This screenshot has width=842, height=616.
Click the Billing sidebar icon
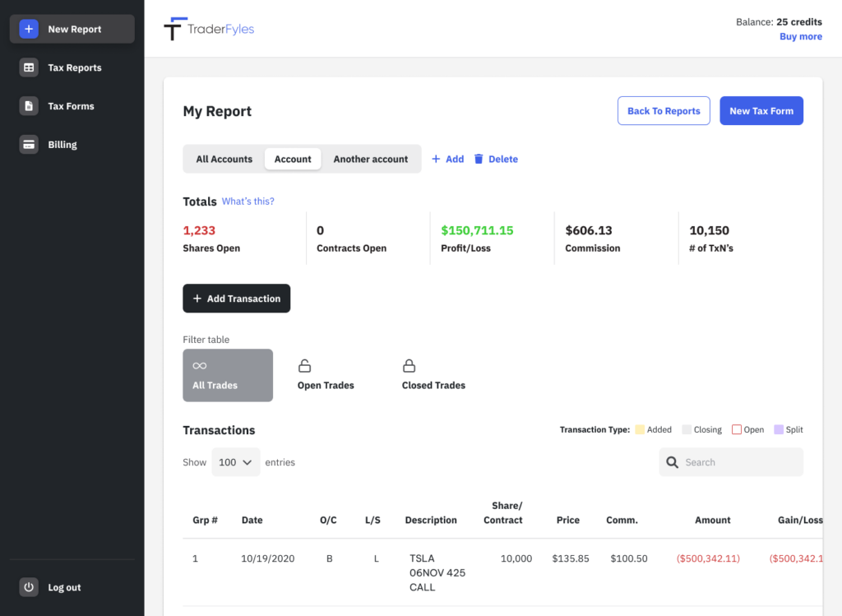tap(29, 144)
